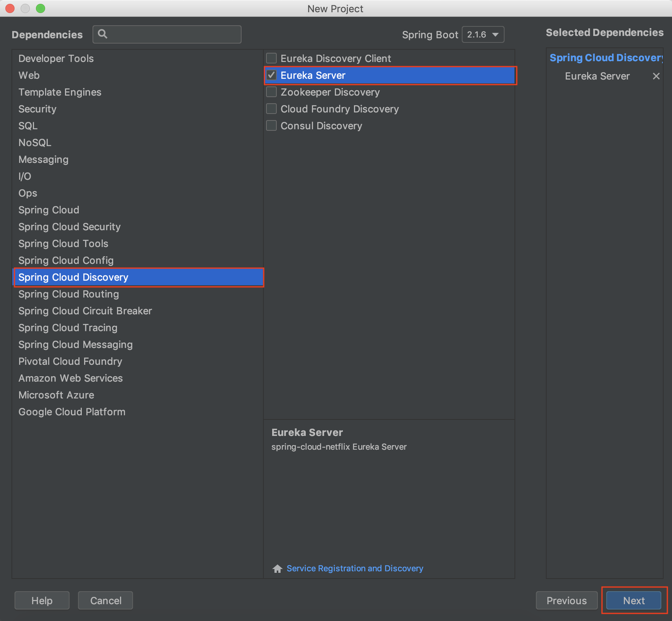Choose the Spring Cloud category
672x621 pixels.
click(x=138, y=210)
